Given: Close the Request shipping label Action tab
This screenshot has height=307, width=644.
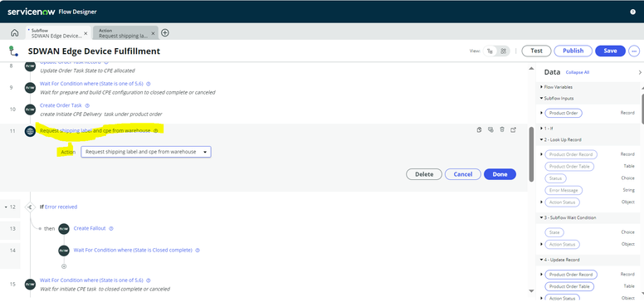Looking at the screenshot, I should (154, 33).
